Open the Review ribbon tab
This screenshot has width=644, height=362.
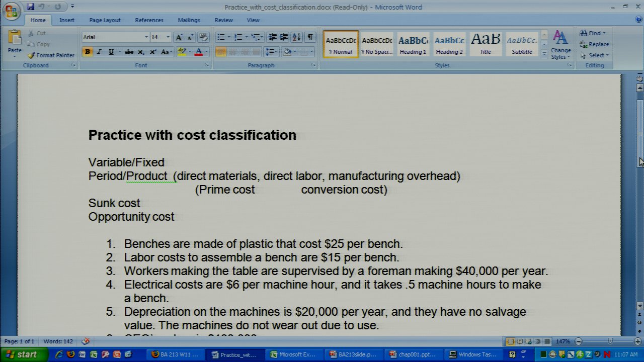tap(223, 20)
